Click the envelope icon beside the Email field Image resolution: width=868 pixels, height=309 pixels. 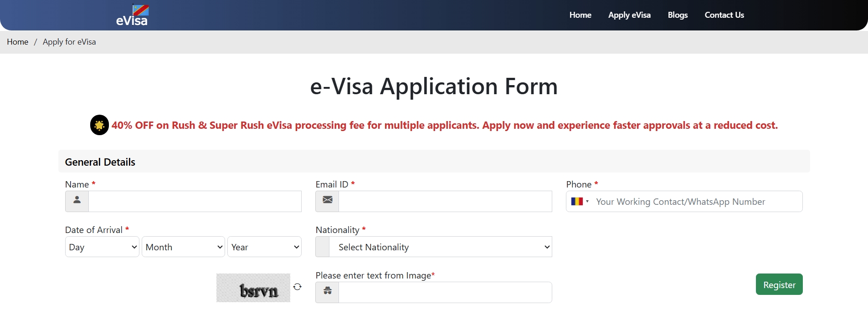point(327,201)
